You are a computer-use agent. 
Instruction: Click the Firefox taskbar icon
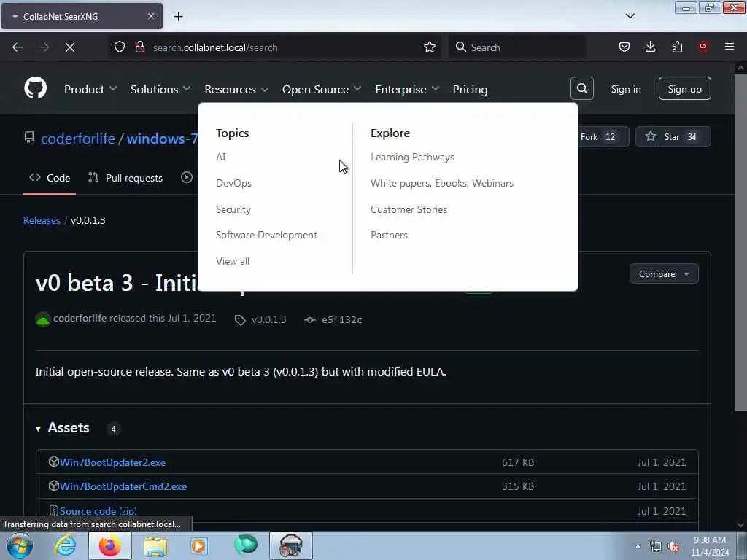110,545
